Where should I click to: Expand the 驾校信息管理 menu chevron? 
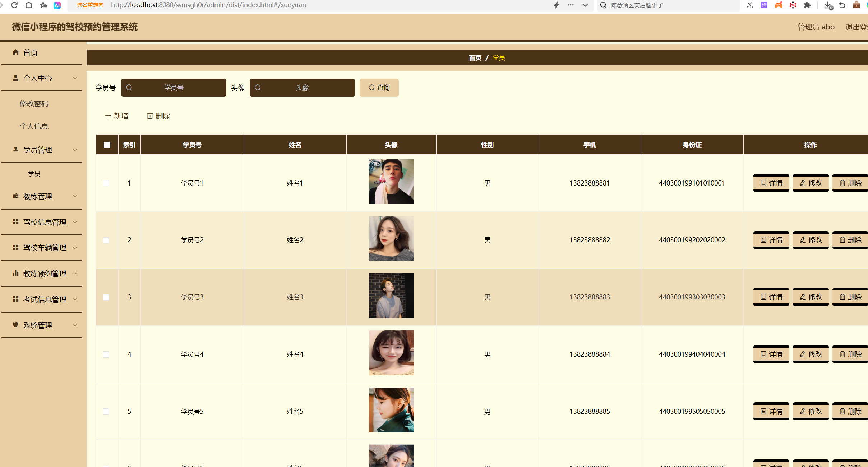75,222
